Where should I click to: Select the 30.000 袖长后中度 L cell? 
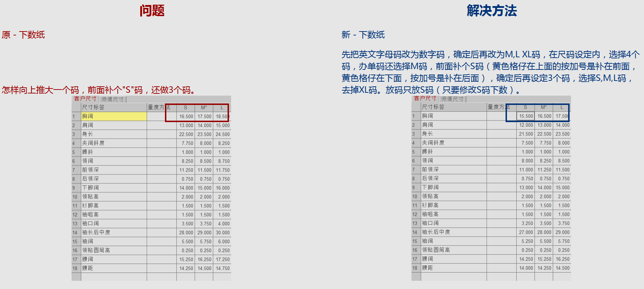tap(222, 233)
